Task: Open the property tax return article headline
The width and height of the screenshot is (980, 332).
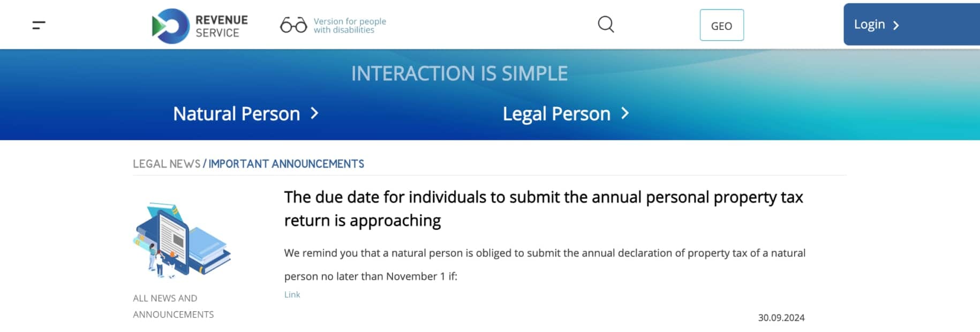Action: 544,209
